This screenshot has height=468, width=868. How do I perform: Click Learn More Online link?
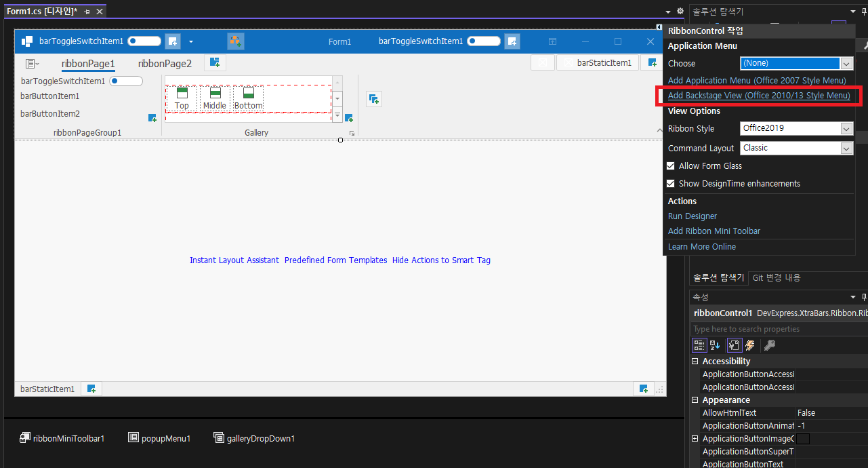(702, 246)
